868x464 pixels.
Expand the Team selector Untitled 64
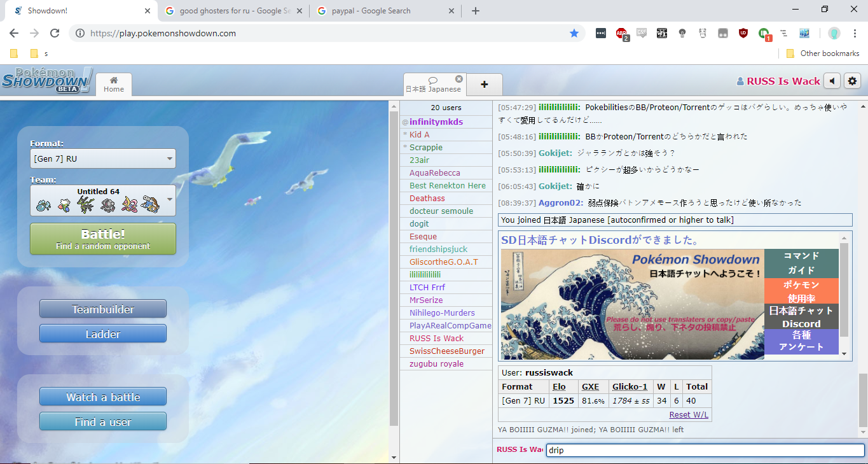point(102,200)
